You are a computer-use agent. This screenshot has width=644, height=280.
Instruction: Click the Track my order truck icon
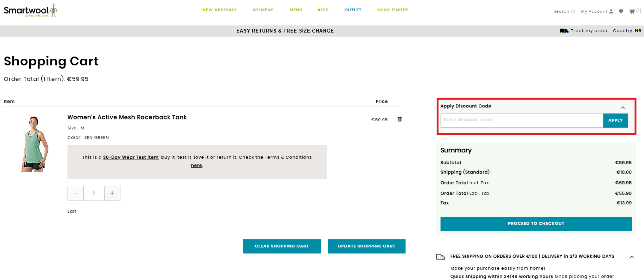pos(564,31)
